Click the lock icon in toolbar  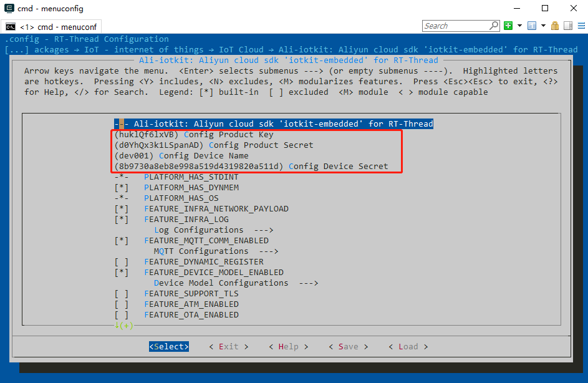pyautogui.click(x=556, y=26)
